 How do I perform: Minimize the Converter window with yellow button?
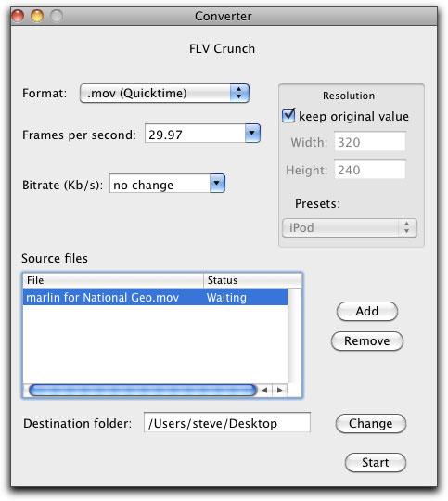(x=37, y=16)
